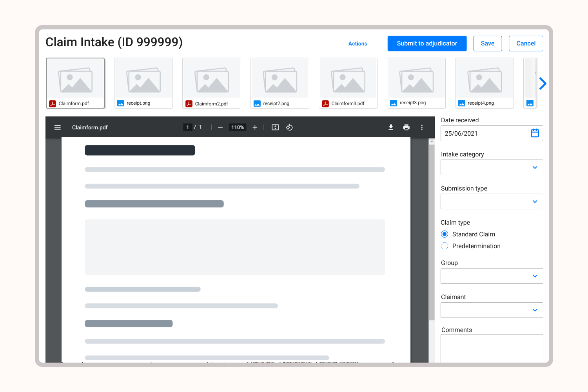Select the Predetermination radio button
The image size is (588, 392).
pos(445,246)
